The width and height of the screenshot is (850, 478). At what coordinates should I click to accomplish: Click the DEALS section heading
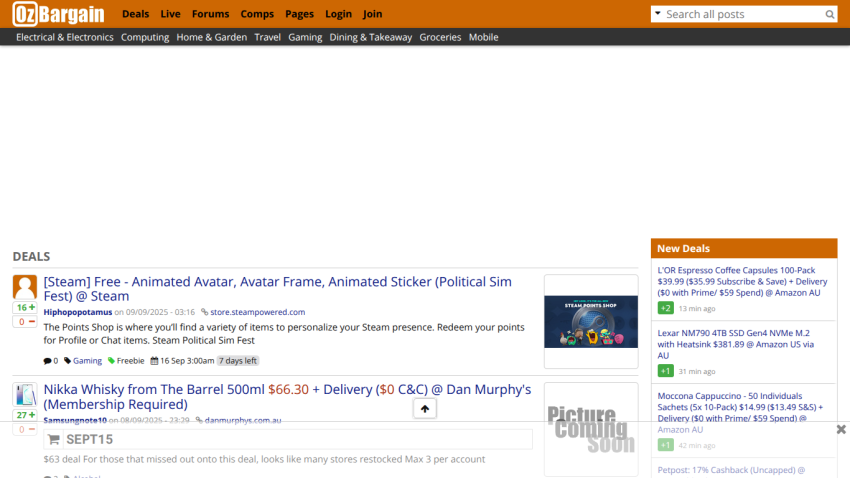point(31,257)
